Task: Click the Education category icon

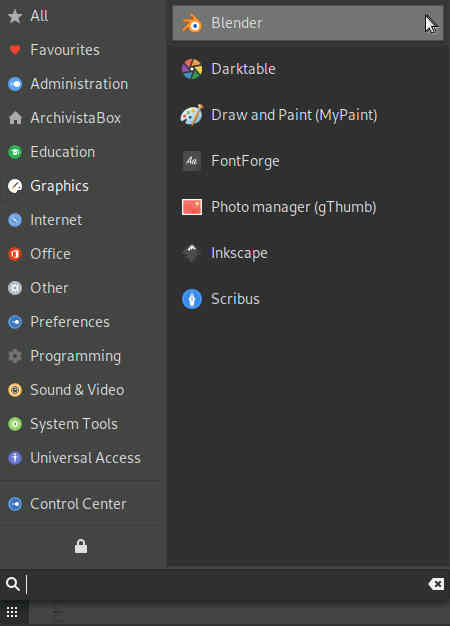Action: (x=15, y=152)
